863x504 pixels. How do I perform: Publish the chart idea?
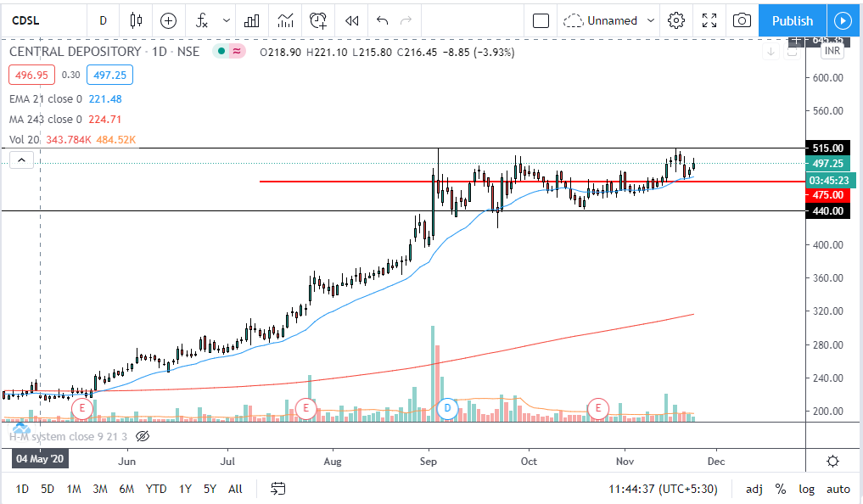[x=792, y=21]
